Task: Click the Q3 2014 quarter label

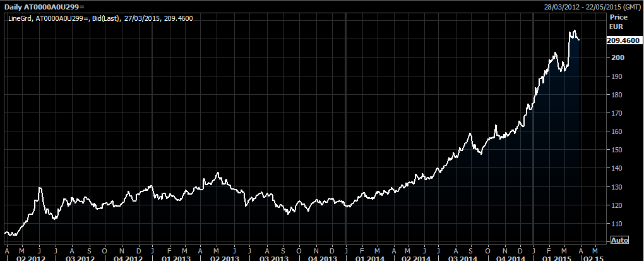Action: (463, 258)
